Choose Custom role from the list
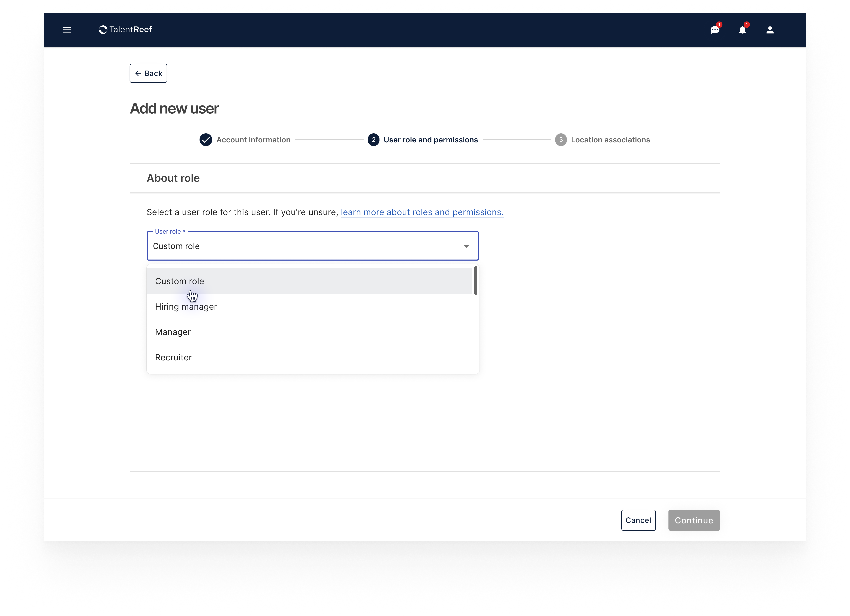The height and width of the screenshot is (616, 850). pos(309,281)
